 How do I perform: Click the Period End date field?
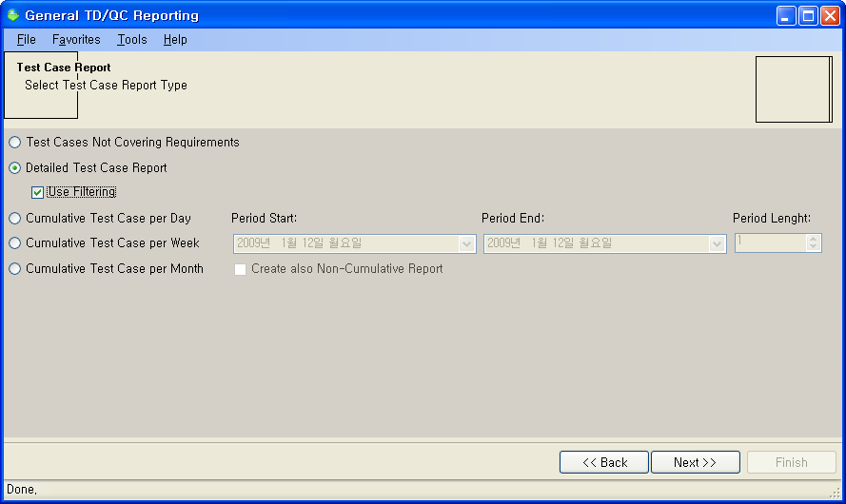[x=605, y=243]
